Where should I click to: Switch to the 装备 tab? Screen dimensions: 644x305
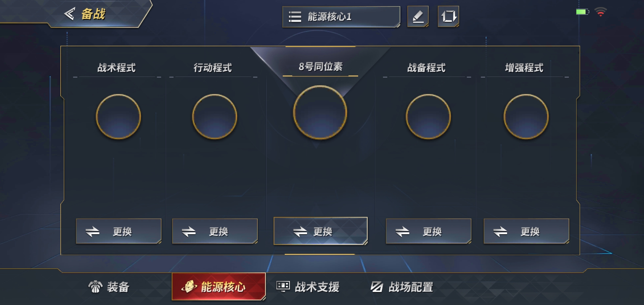(x=109, y=287)
